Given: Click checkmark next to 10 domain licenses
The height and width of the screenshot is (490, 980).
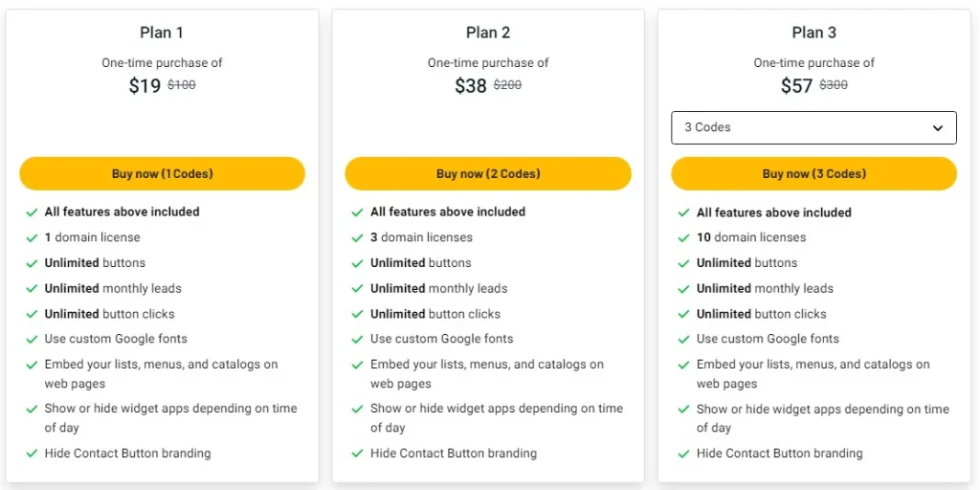Looking at the screenshot, I should [683, 237].
